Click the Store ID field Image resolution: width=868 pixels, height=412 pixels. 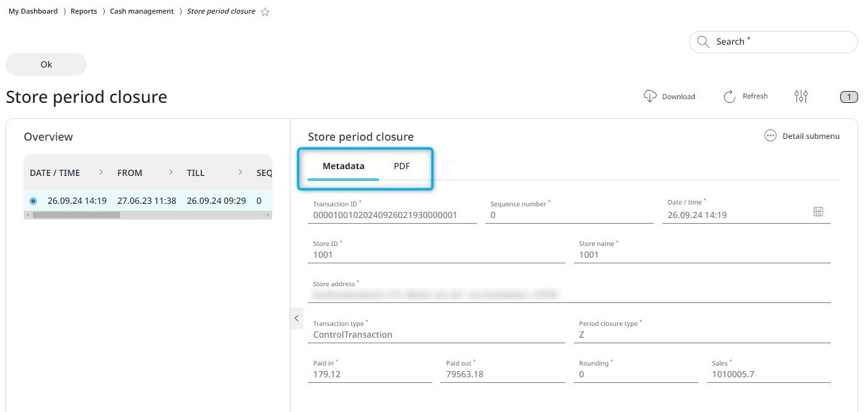436,250
